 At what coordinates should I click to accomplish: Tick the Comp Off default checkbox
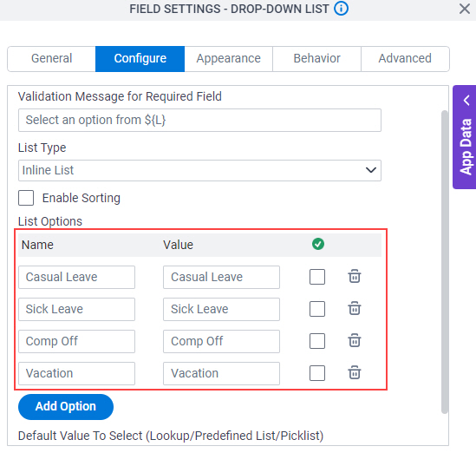pos(317,341)
